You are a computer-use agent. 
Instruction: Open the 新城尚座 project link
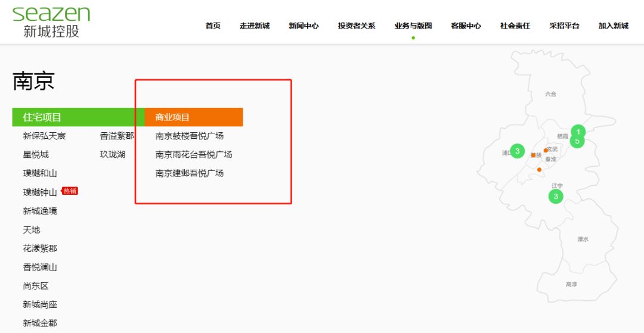click(x=40, y=304)
